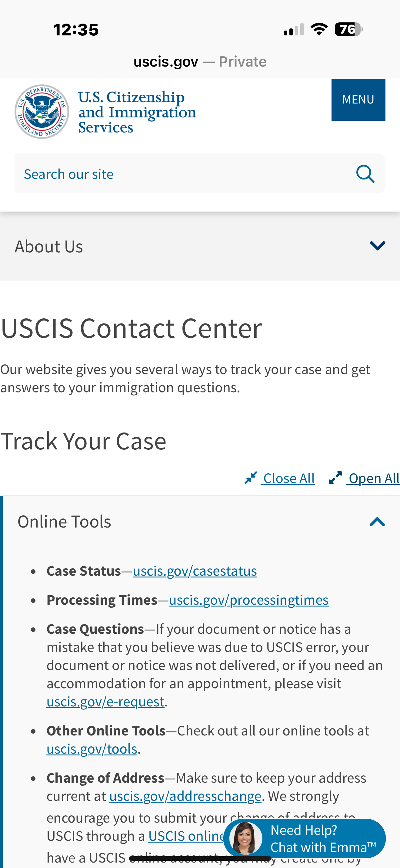The height and width of the screenshot is (868, 400).
Task: Click the Department of Homeland Security seal
Action: click(42, 112)
